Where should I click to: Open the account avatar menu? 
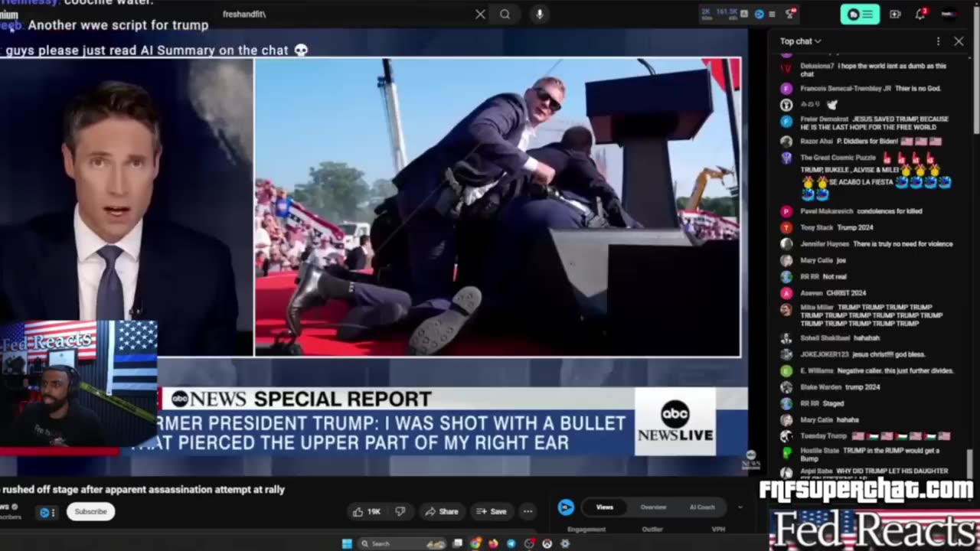(949, 14)
